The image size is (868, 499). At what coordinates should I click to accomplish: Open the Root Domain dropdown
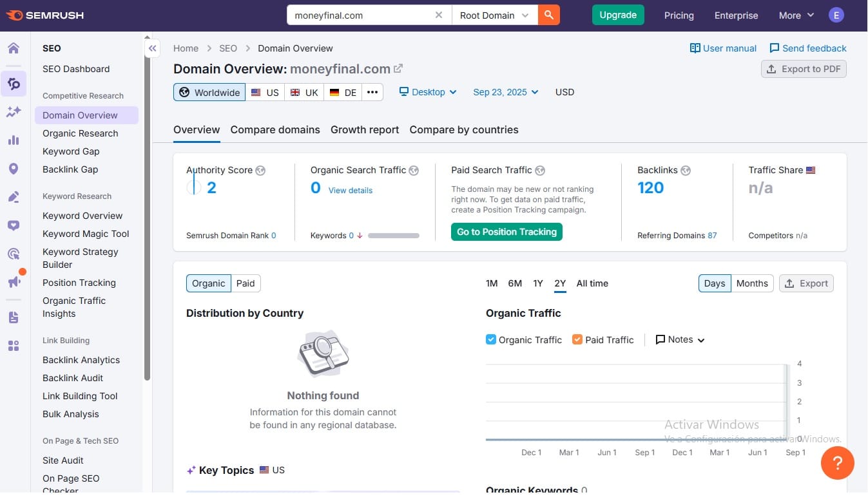[494, 15]
